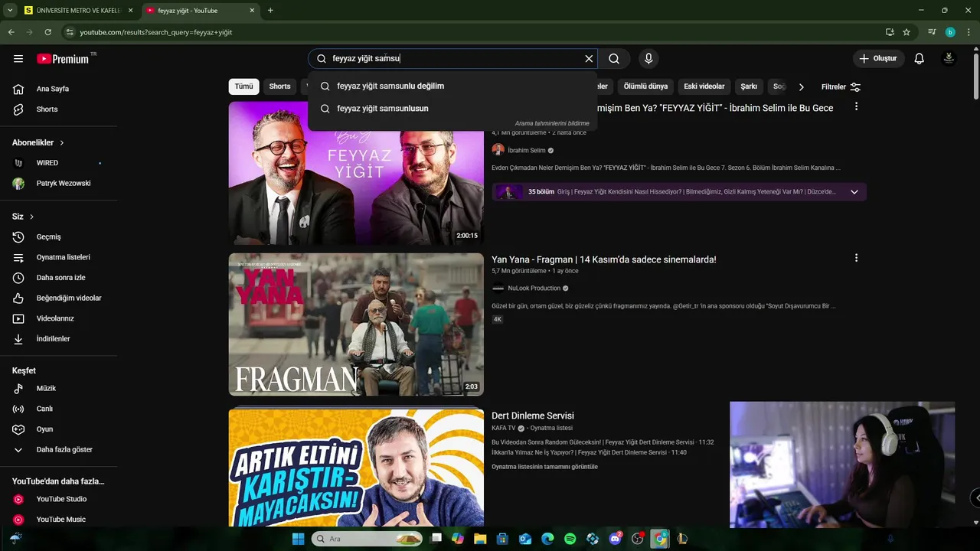Play the Yan Yana Fragman thumbnail

(x=356, y=324)
